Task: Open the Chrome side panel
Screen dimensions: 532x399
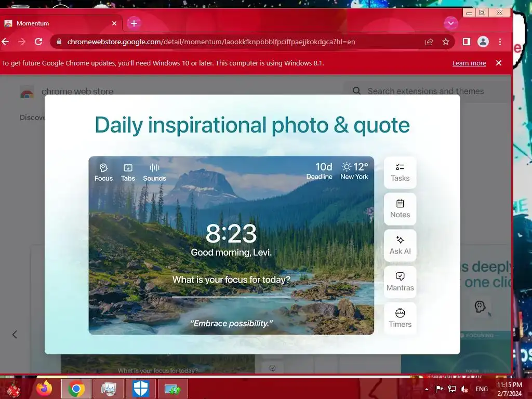Action: (466, 42)
